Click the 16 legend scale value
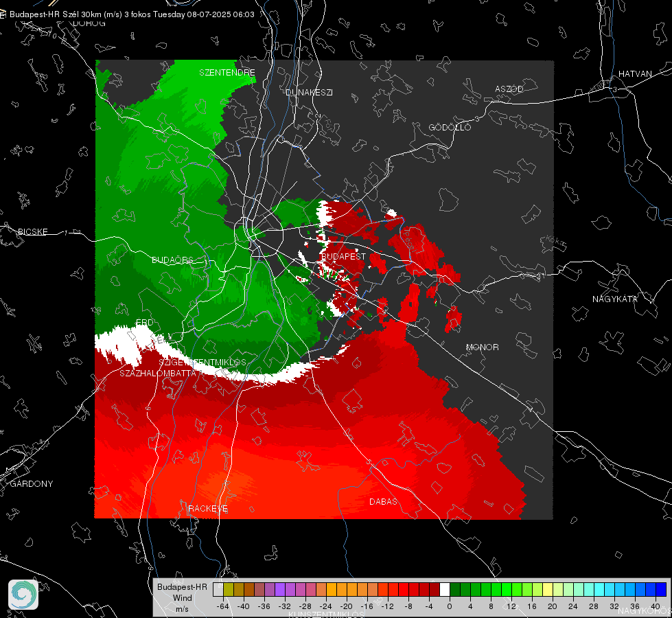This screenshot has height=618, width=672. (532, 606)
